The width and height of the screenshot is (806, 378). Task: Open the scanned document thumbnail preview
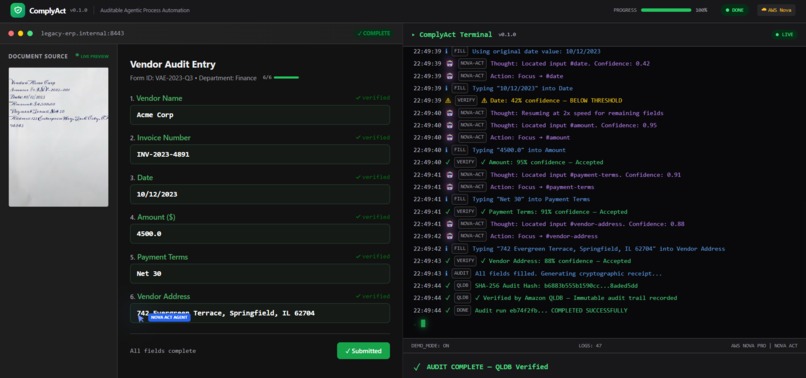59,137
